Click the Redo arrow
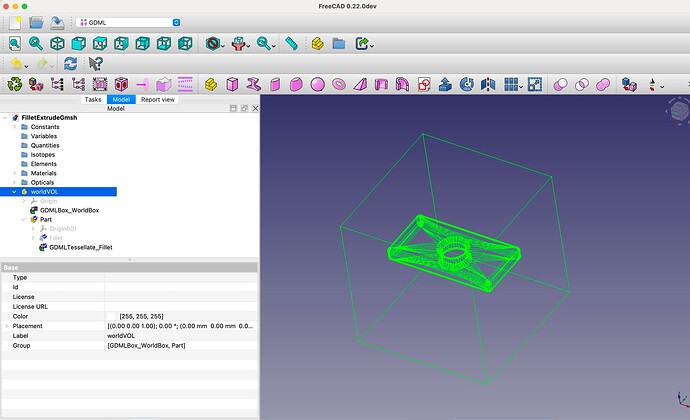Viewport: 690px width, 420px height. click(42, 64)
